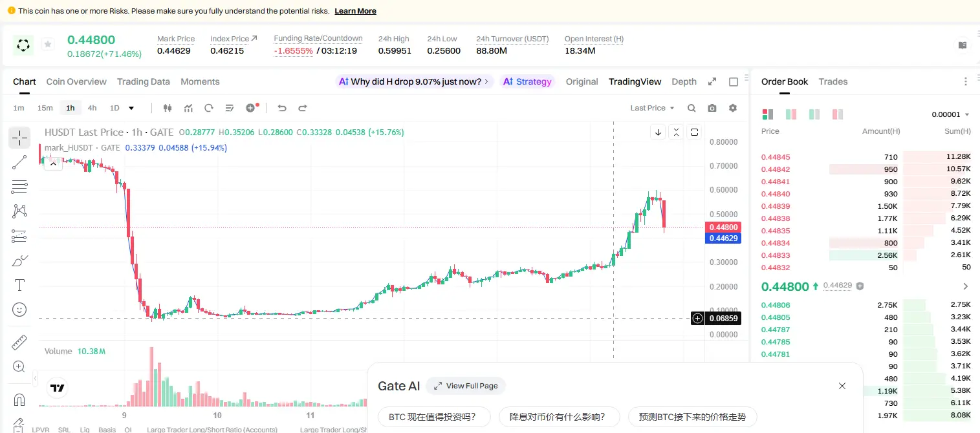
Task: Open the emoji icons tool
Action: pyautogui.click(x=19, y=310)
